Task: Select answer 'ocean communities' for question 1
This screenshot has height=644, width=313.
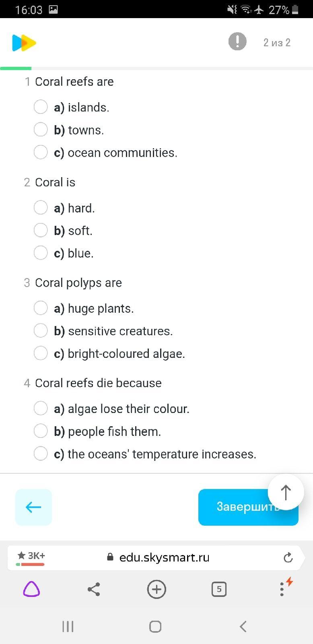Action: click(41, 152)
